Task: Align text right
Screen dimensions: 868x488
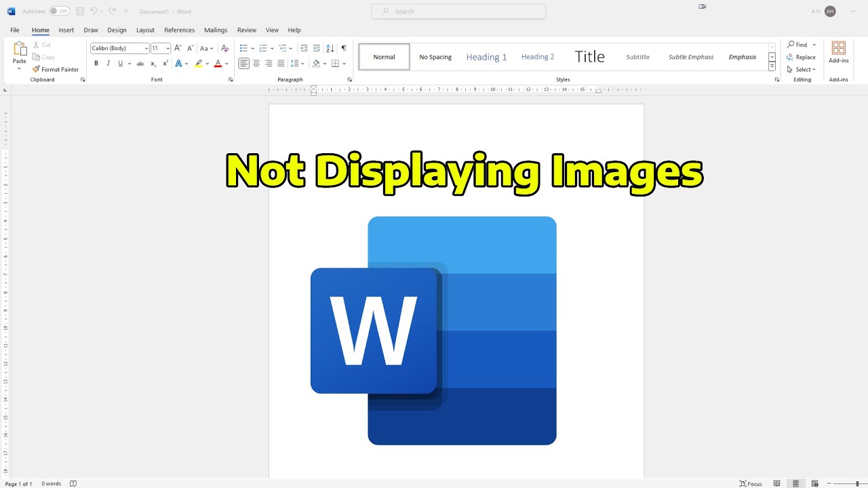Action: click(x=269, y=64)
